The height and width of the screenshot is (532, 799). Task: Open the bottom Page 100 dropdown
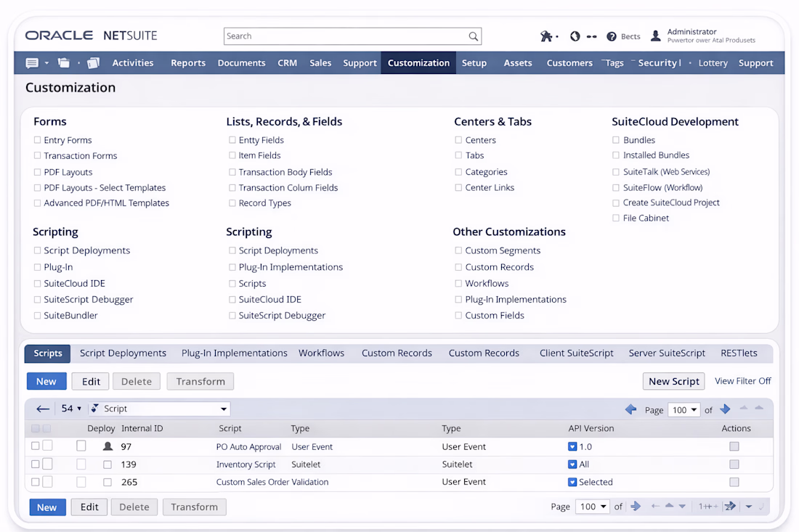(x=593, y=507)
